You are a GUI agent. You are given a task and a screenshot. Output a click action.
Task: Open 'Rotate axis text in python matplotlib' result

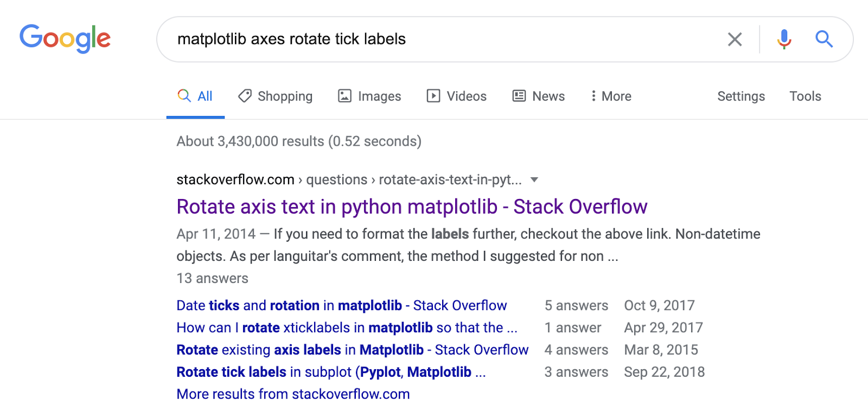pos(412,207)
